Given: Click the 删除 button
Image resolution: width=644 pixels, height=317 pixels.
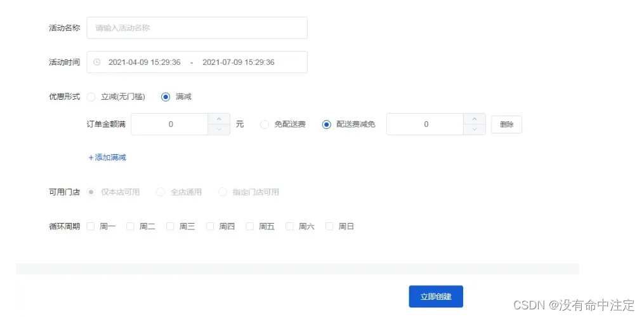Looking at the screenshot, I should click(507, 125).
